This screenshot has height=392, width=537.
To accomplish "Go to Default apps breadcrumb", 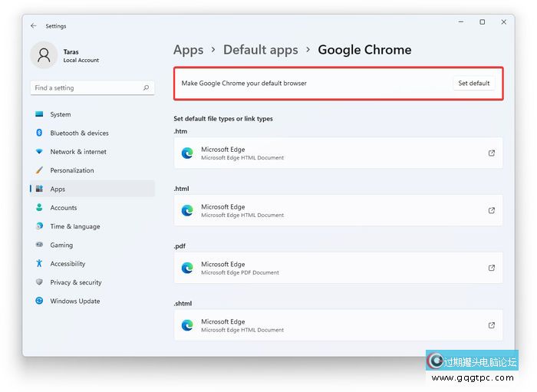I will 261,50.
